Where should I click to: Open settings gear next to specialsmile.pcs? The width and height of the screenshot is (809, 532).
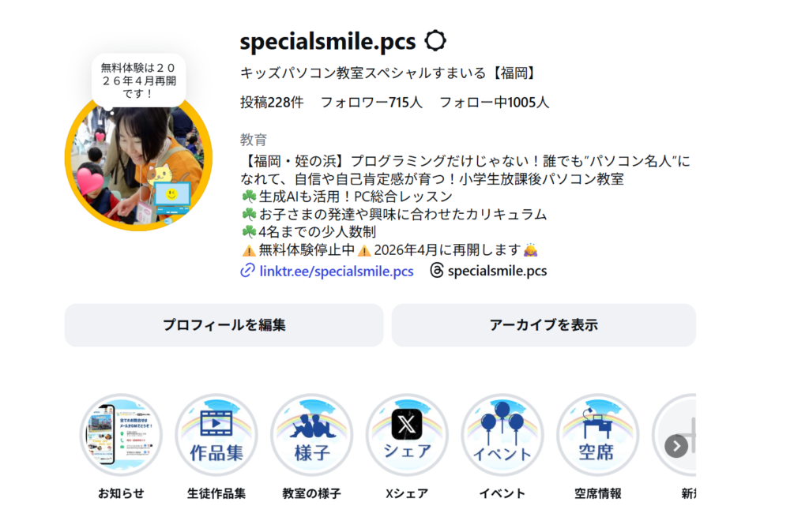click(435, 41)
